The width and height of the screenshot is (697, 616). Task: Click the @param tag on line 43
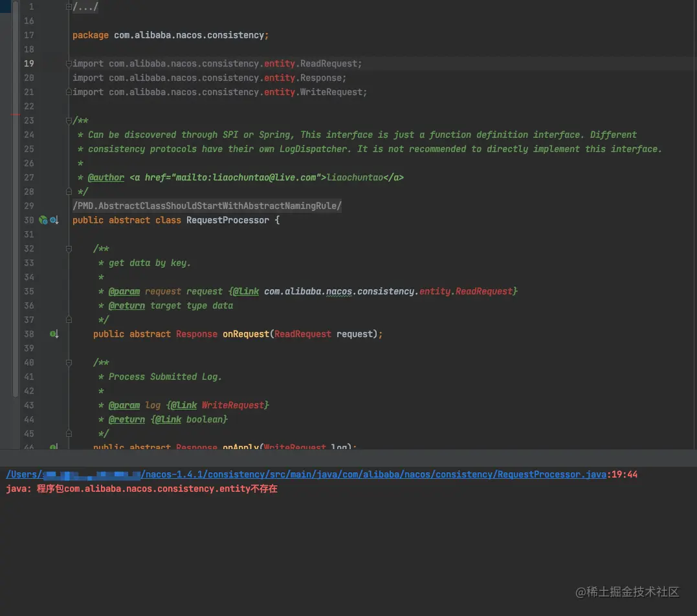click(x=124, y=405)
